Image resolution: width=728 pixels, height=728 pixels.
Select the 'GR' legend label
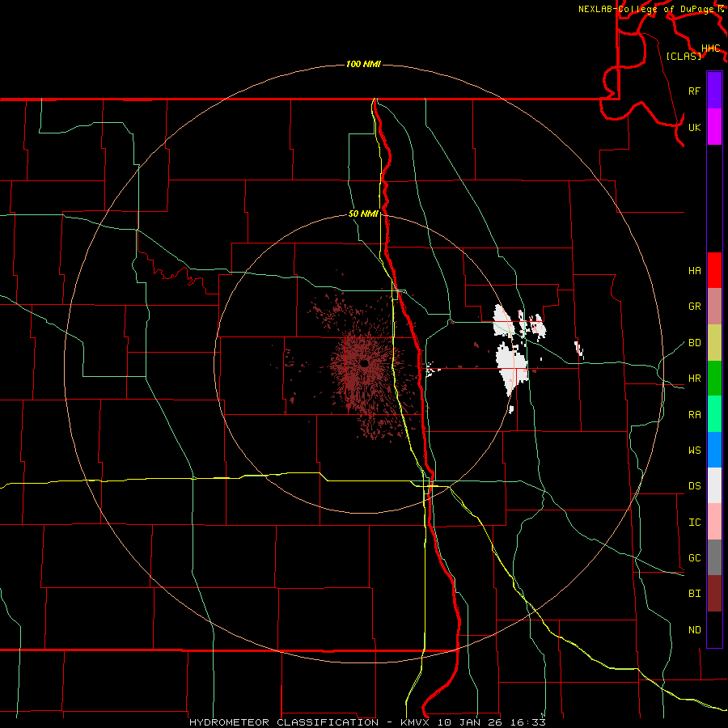coord(694,307)
